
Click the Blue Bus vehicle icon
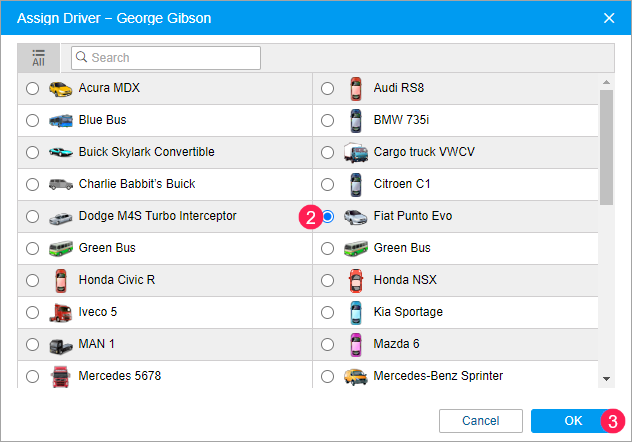[x=62, y=120]
